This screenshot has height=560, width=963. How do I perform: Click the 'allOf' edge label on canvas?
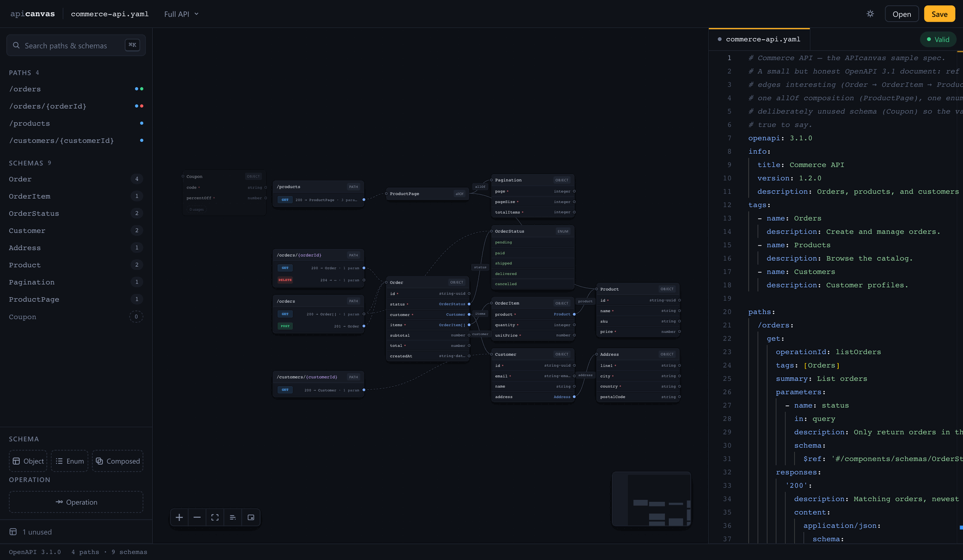480,187
